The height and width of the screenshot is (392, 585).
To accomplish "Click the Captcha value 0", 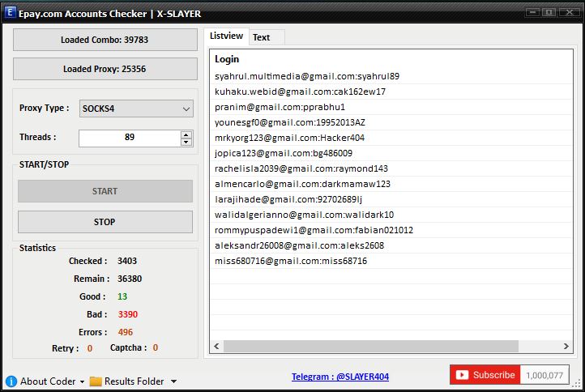I will (x=156, y=347).
